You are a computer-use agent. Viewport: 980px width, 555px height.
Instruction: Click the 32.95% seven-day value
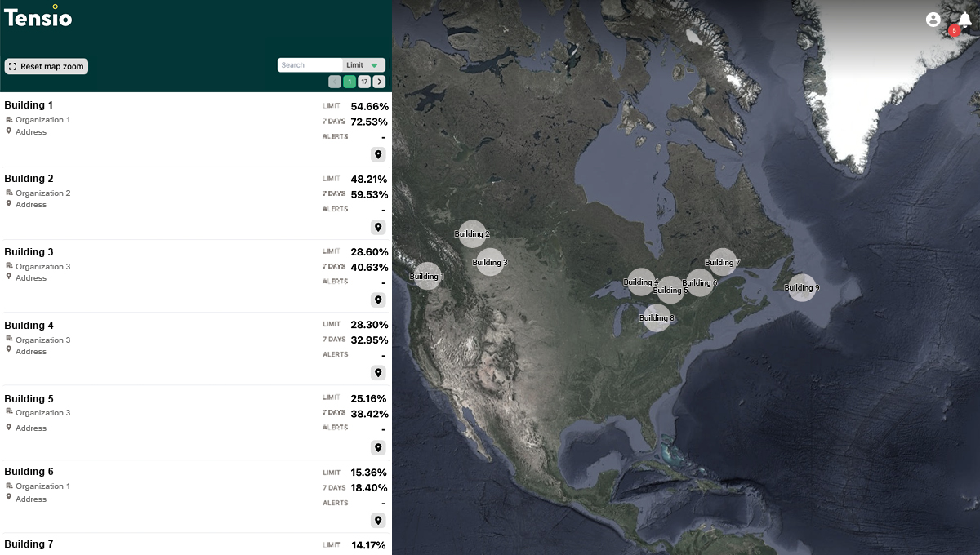(369, 340)
